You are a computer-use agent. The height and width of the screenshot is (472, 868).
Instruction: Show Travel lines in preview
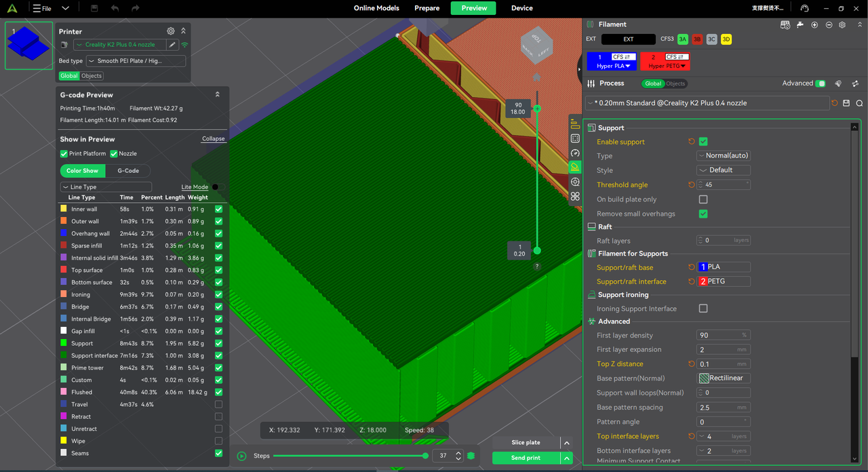pos(218,404)
